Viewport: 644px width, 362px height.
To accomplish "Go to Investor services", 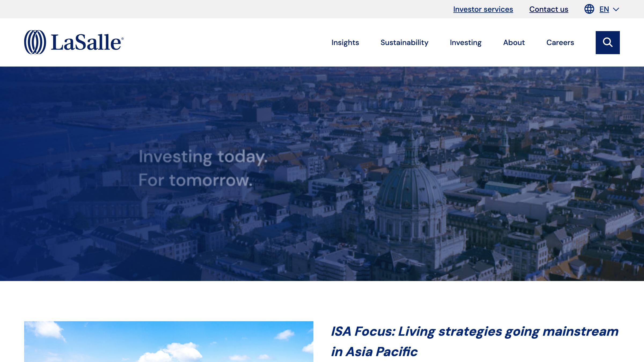I will click(x=483, y=9).
